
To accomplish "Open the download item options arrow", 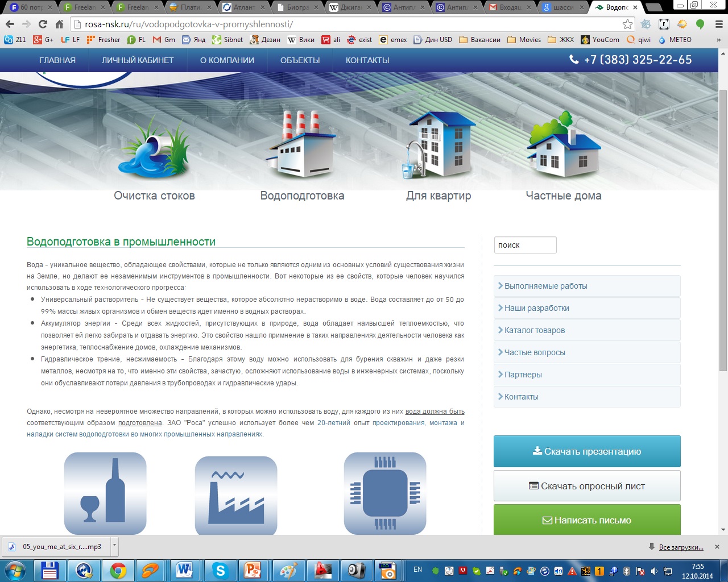I will coord(114,546).
